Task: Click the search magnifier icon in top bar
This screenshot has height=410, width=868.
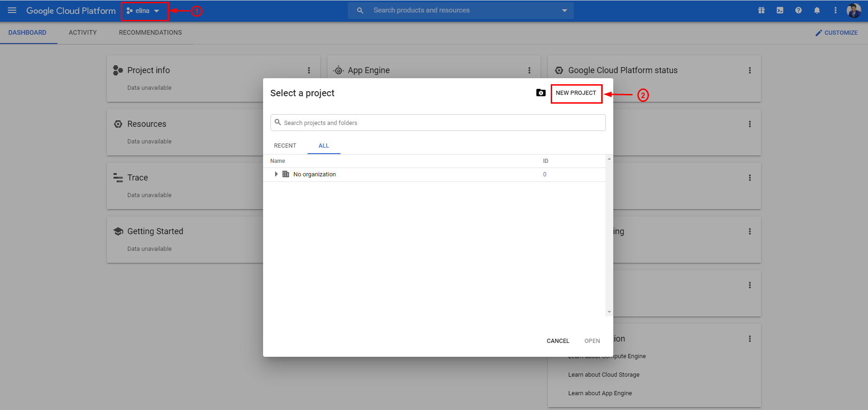Action: tap(360, 10)
